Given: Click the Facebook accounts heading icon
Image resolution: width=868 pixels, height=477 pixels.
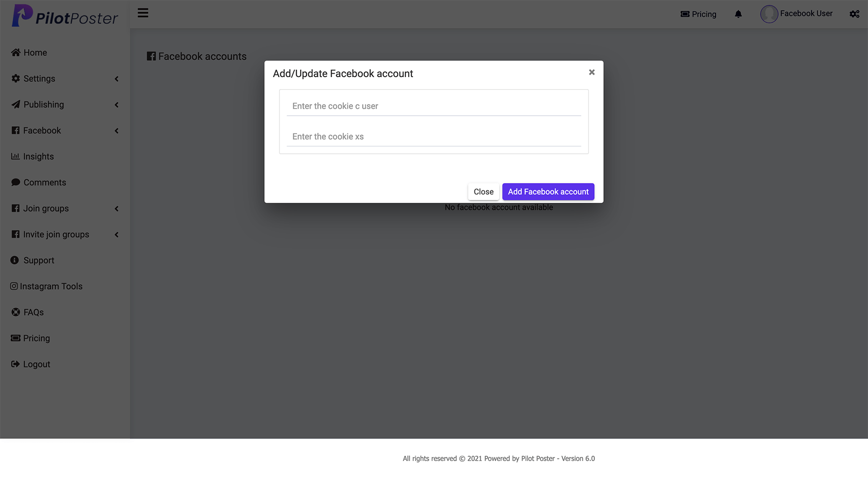Looking at the screenshot, I should pyautogui.click(x=151, y=56).
